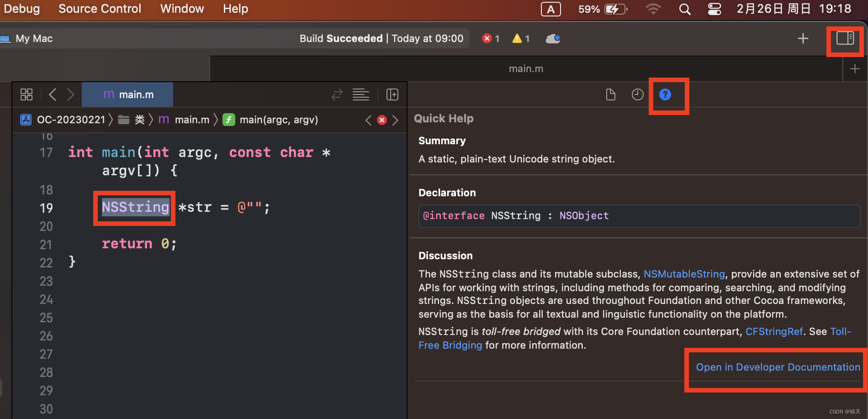
Task: Show the 1 error in toolbar
Action: coord(491,38)
